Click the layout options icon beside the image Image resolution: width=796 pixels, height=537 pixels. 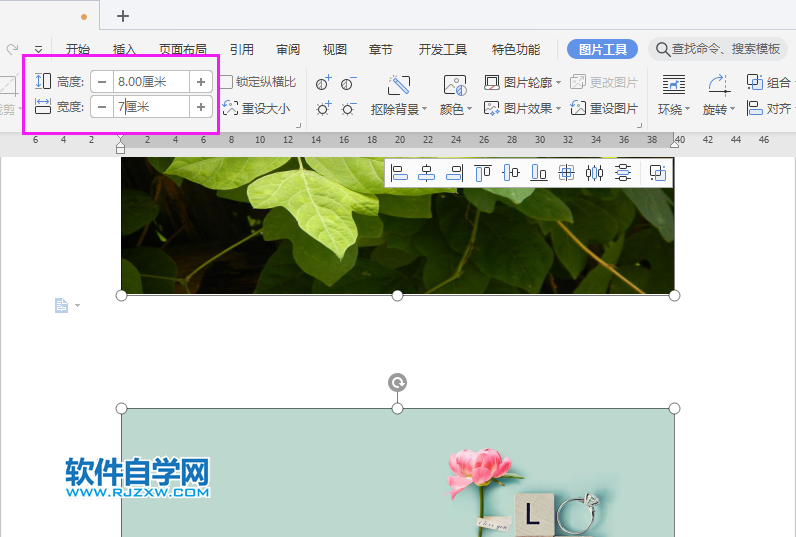tap(61, 306)
